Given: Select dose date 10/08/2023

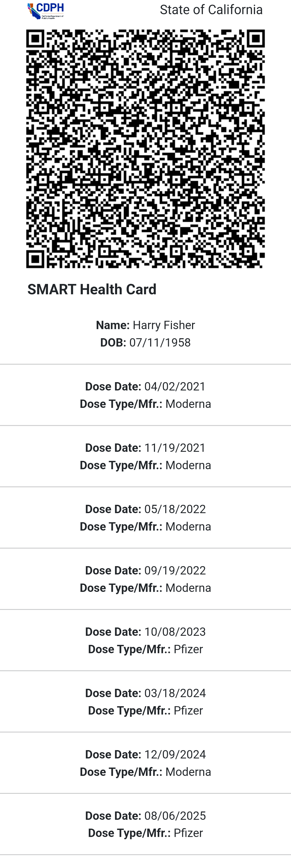Looking at the screenshot, I should 175,632.
